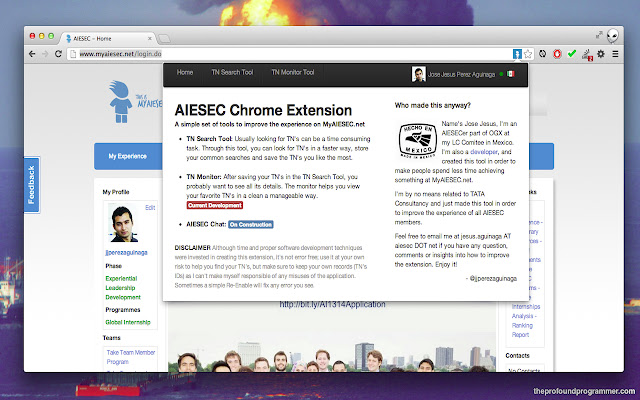Click the DISCLAIMER label
The height and width of the screenshot is (400, 640).
point(192,248)
